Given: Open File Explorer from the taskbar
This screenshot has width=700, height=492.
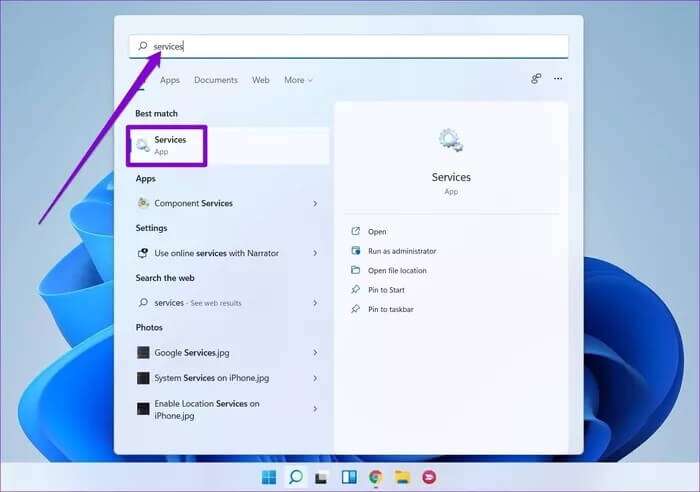Looking at the screenshot, I should point(402,477).
